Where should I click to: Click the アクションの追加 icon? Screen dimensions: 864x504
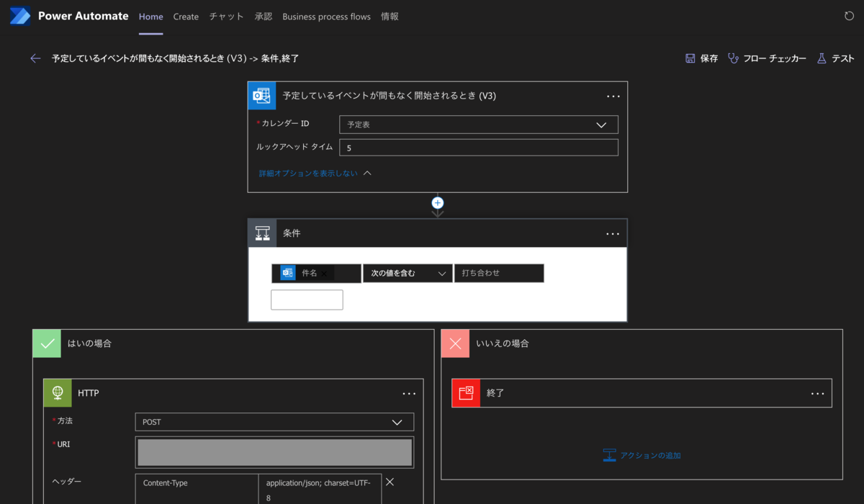point(609,455)
